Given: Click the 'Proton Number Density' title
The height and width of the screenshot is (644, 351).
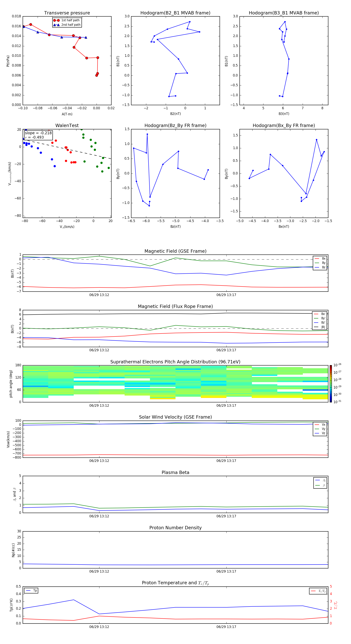Looking at the screenshot, I should click(175, 528).
